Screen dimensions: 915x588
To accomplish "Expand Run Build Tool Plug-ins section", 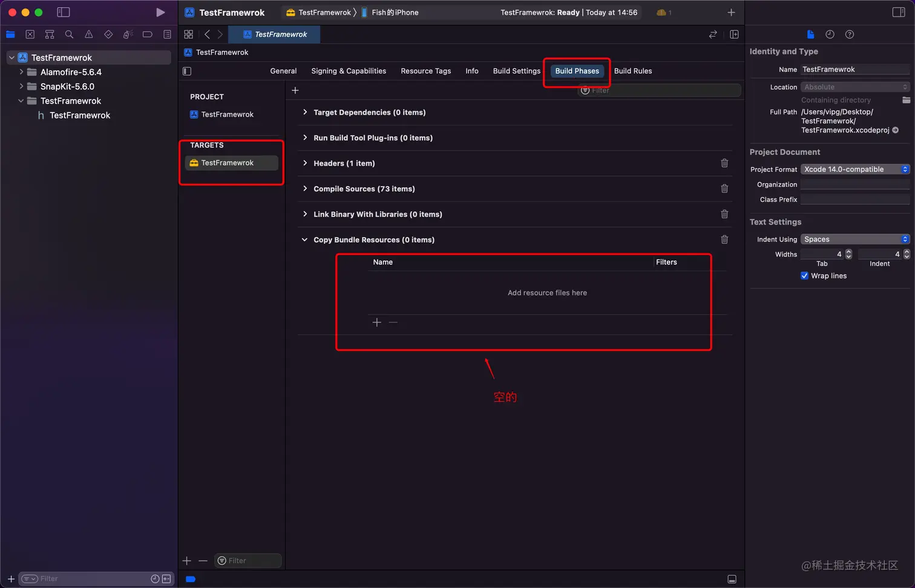I will (305, 137).
